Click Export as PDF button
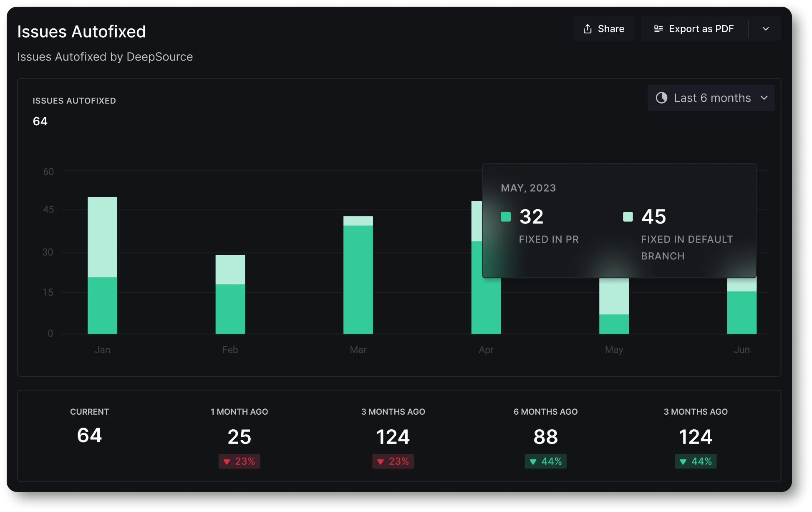 pyautogui.click(x=694, y=29)
